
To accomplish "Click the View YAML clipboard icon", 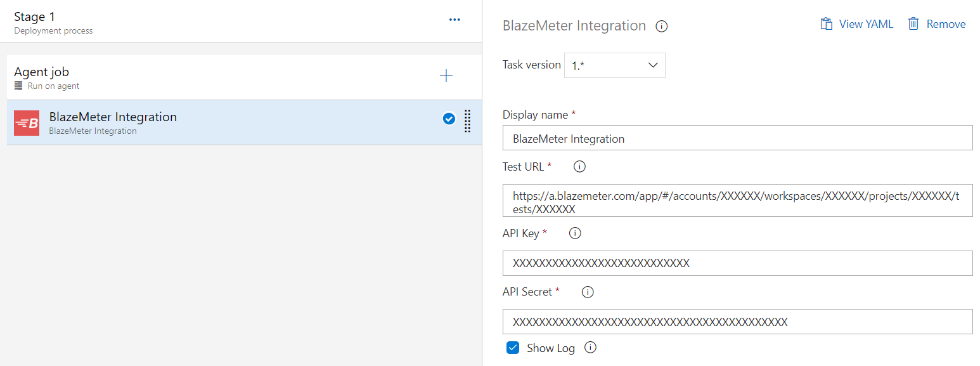I will (x=826, y=24).
